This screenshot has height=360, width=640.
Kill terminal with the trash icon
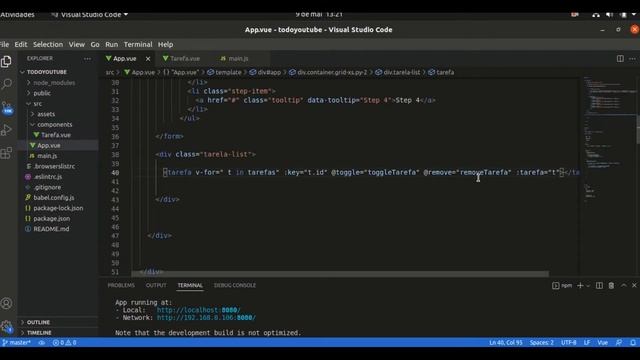click(x=611, y=285)
